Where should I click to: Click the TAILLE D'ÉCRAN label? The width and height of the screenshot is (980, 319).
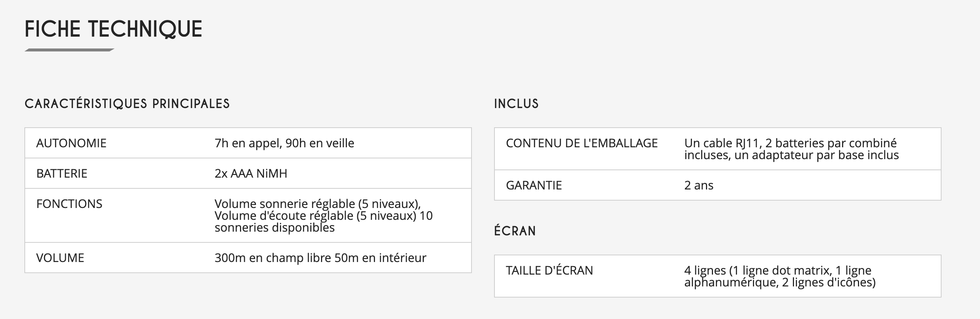point(549,270)
